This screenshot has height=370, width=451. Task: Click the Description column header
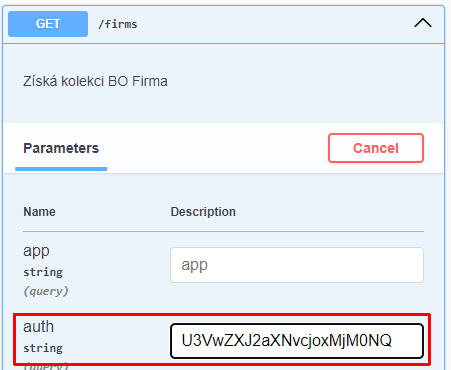[x=203, y=212]
